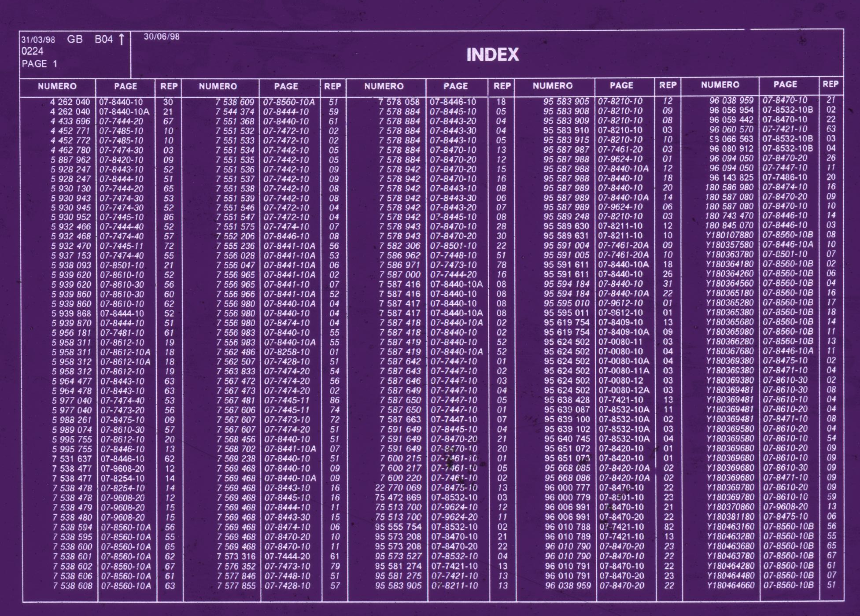Select number Y180107880

730,235
